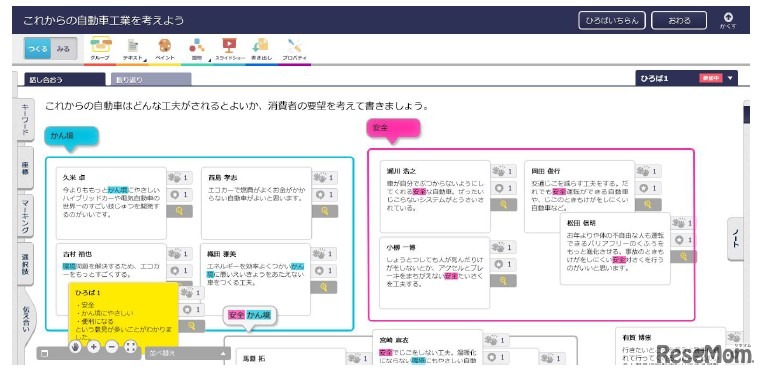Clap for 久米 卓's card

179,177
